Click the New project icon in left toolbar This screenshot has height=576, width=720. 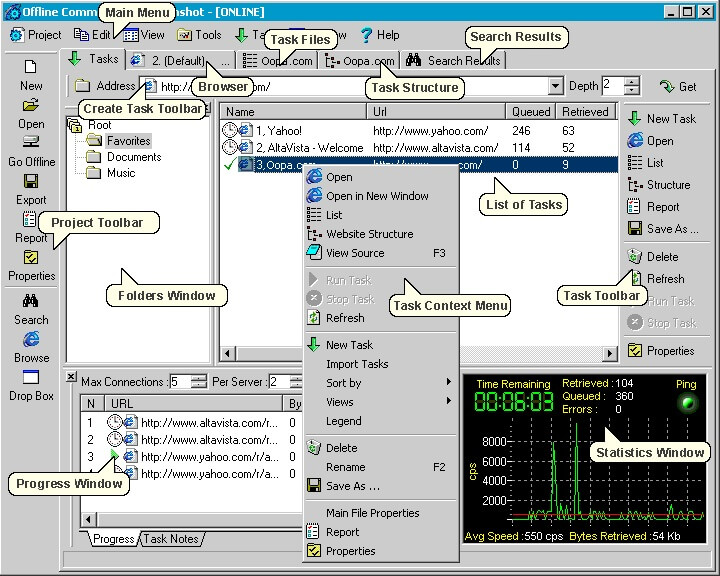click(30, 67)
